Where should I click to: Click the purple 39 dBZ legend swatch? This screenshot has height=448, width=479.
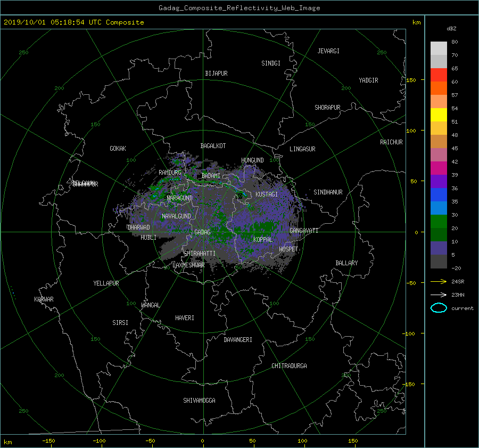(x=439, y=181)
